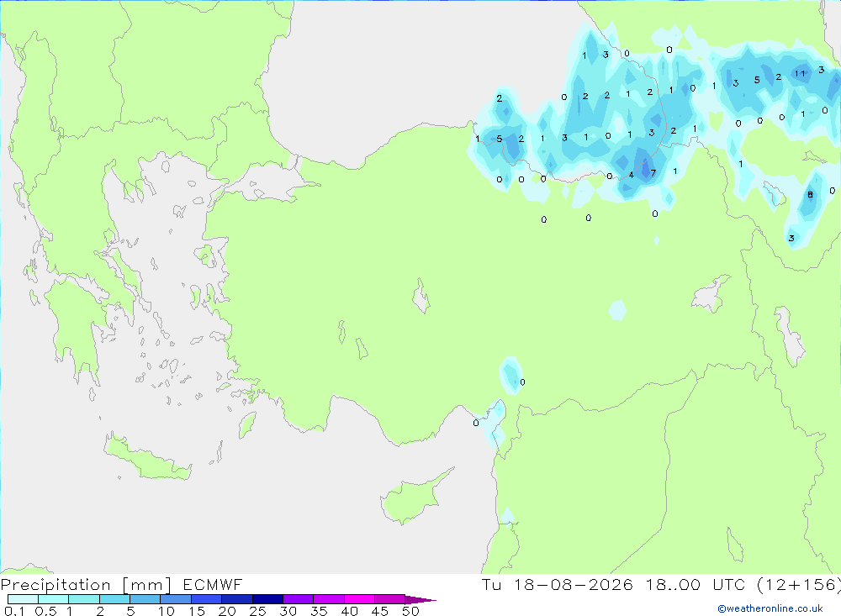The image size is (841, 616).
Task: Select the 30–35 mm purple legend segment
Action: (299, 599)
